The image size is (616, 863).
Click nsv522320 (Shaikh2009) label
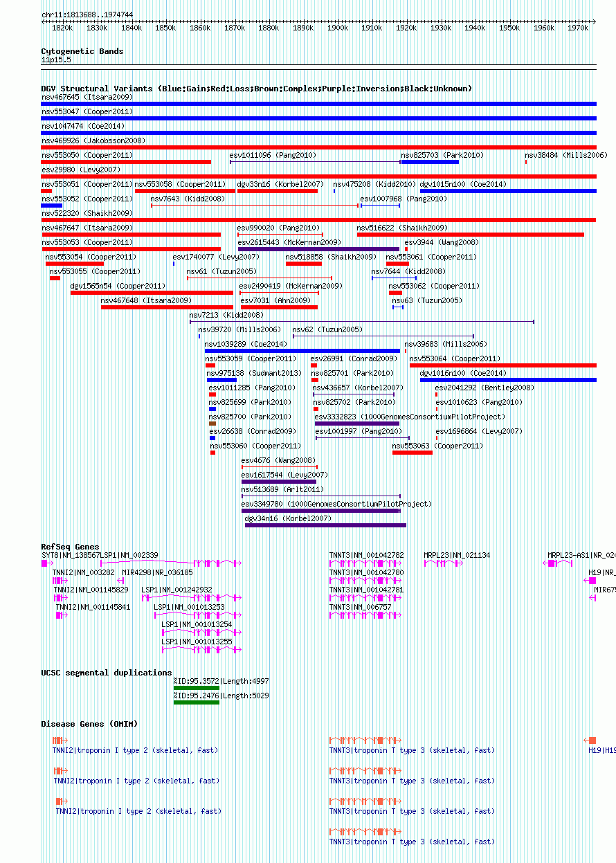pyautogui.click(x=87, y=213)
